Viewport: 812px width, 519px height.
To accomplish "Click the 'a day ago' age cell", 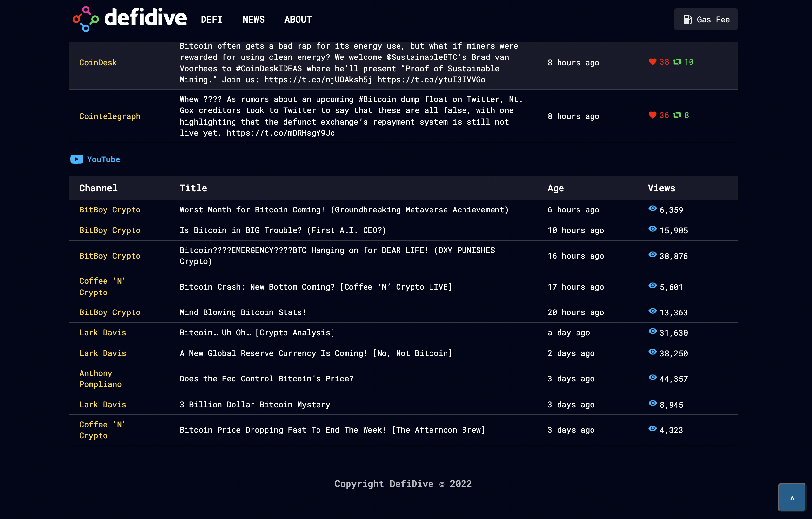I will click(x=569, y=332).
